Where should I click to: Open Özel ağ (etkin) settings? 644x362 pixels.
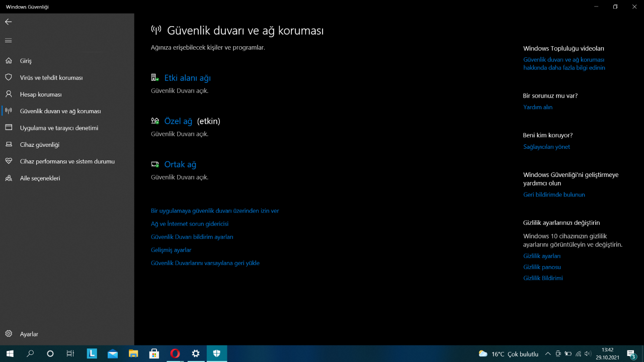tap(179, 121)
